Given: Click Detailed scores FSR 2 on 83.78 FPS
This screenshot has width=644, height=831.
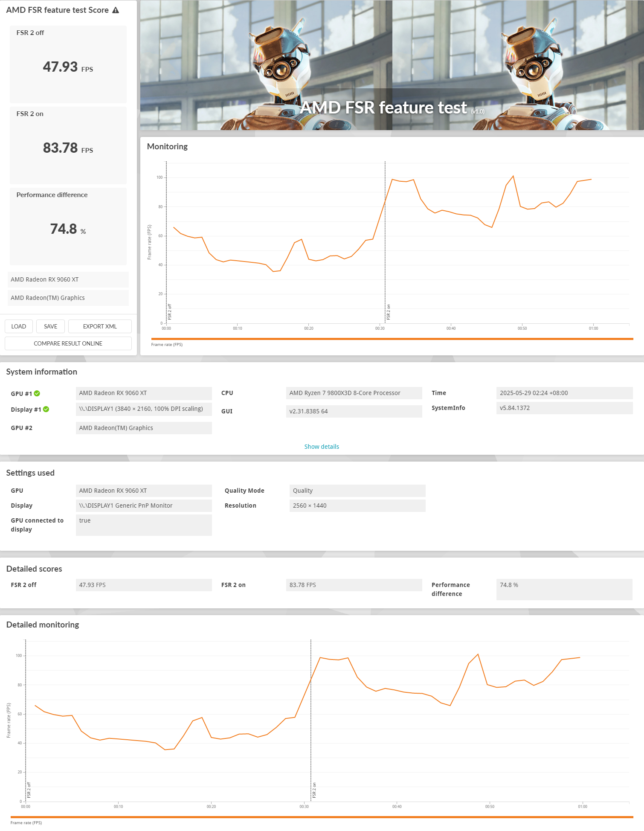Looking at the screenshot, I should [x=354, y=585].
